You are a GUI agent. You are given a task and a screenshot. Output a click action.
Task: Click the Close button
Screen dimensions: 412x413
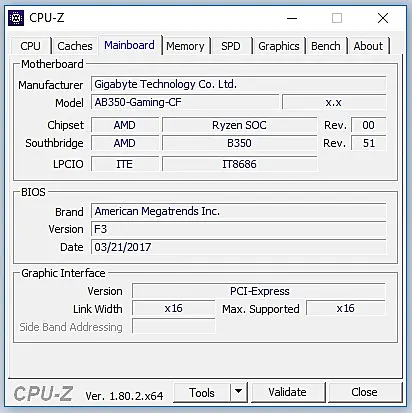pos(365,392)
